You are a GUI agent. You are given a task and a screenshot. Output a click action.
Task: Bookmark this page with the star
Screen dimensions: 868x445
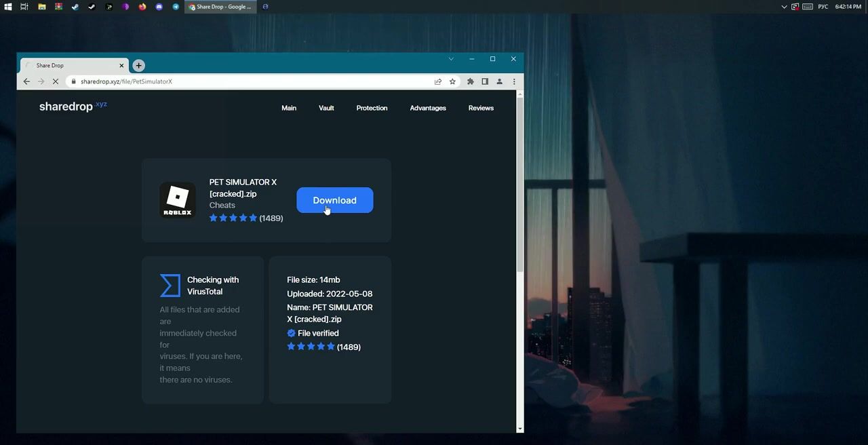pos(452,81)
